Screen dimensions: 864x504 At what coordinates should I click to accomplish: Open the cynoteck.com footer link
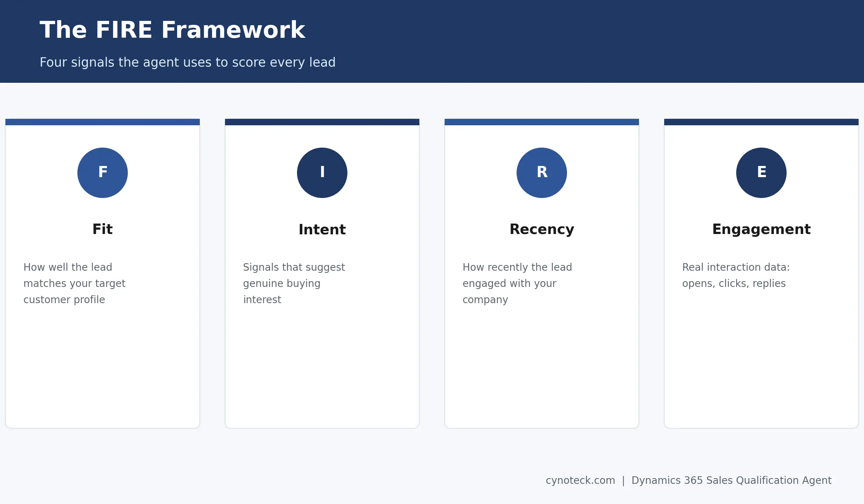580,480
